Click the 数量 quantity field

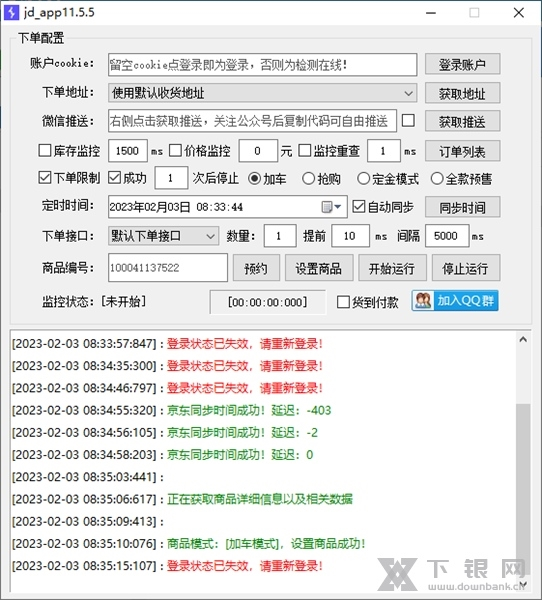point(280,236)
